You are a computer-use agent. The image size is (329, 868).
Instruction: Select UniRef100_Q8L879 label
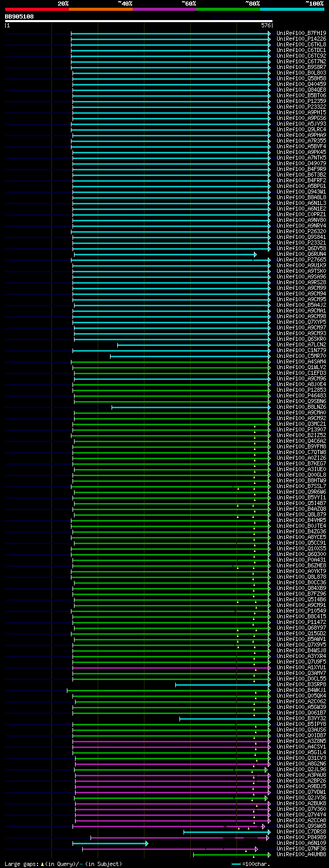coord(301,514)
